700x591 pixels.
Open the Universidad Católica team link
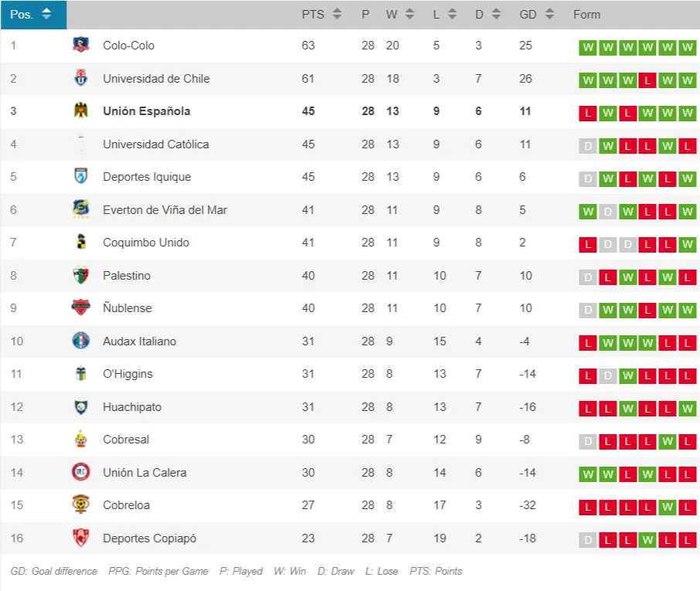pyautogui.click(x=155, y=144)
